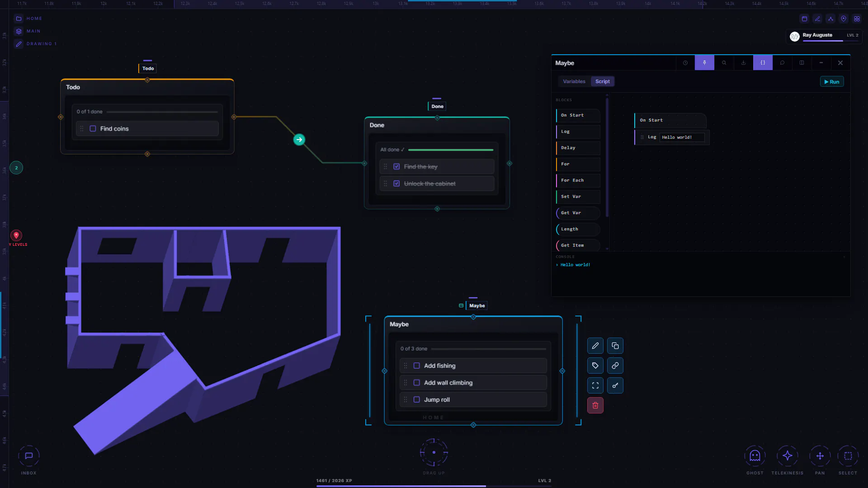The image size is (868, 488).
Task: Open the history clock in Maybe panel
Action: (x=685, y=63)
